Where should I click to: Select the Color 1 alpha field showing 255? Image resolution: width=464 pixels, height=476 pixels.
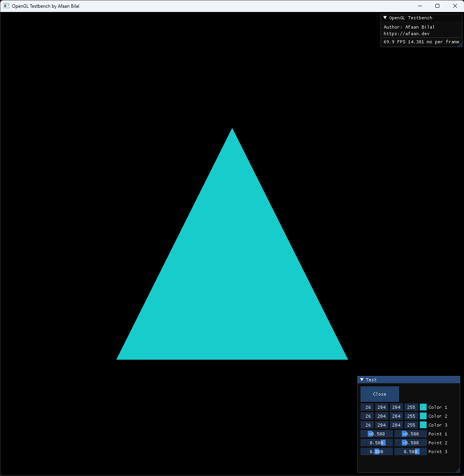pyautogui.click(x=411, y=407)
